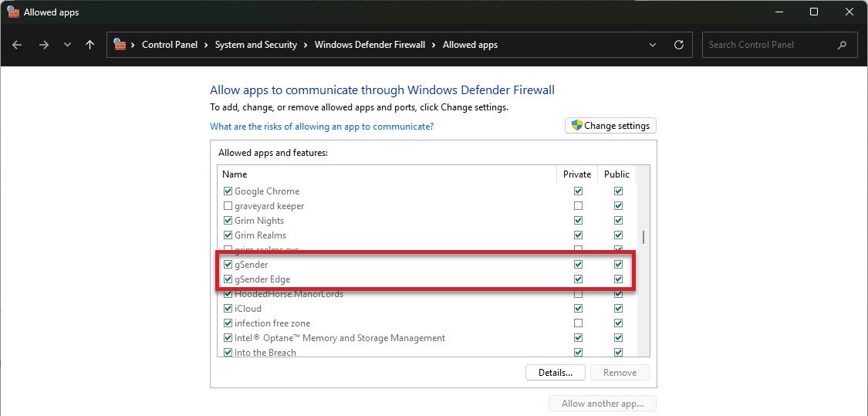Viewport: 868px width, 416px height.
Task: Click the back navigation arrow
Action: [17, 45]
